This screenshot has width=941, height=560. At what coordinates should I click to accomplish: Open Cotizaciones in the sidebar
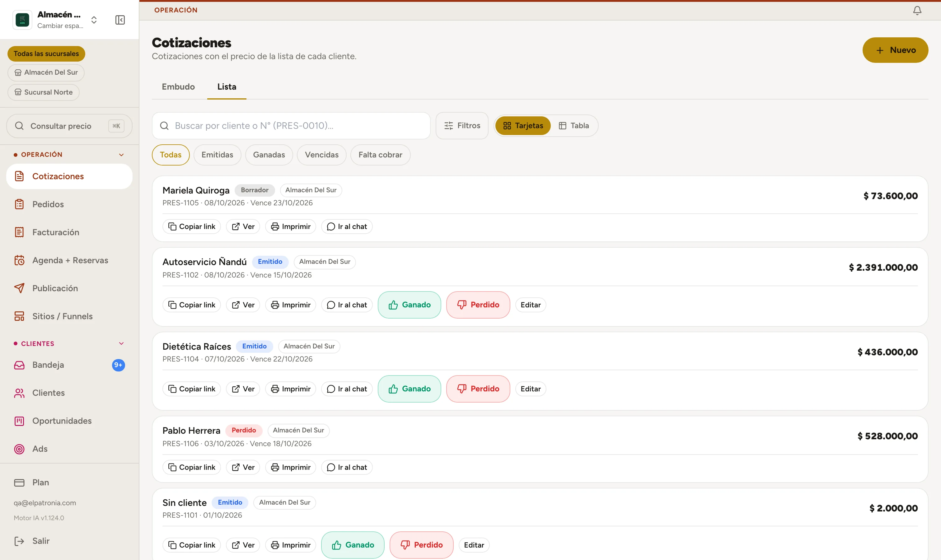click(69, 176)
